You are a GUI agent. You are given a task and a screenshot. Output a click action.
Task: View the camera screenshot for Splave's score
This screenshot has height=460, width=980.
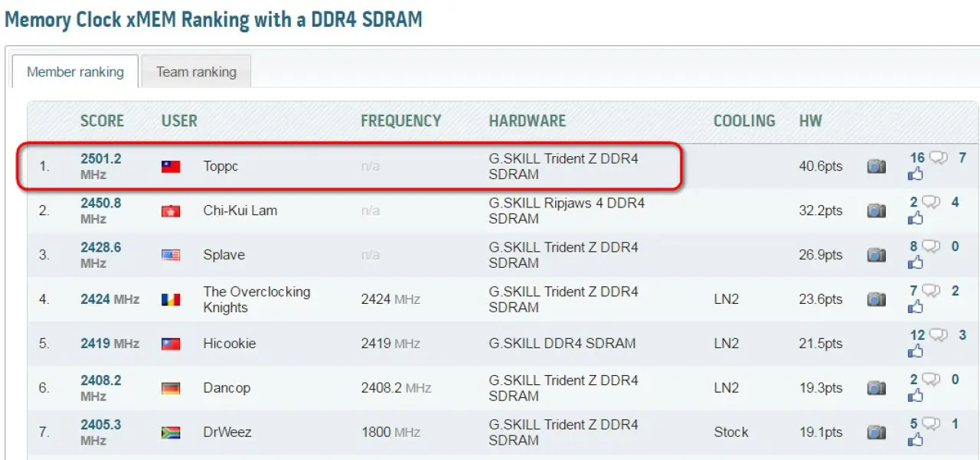click(876, 256)
